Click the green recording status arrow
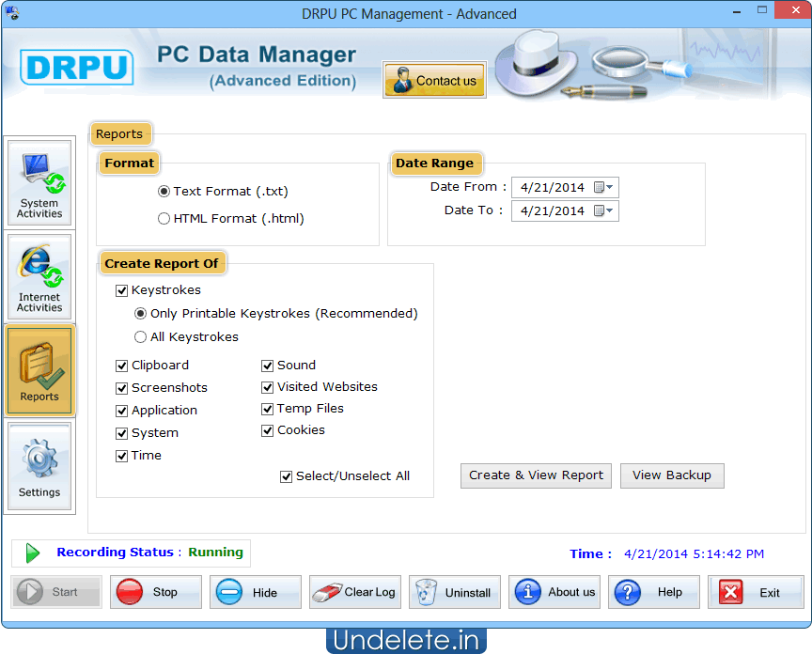This screenshot has width=812, height=654. (x=33, y=553)
